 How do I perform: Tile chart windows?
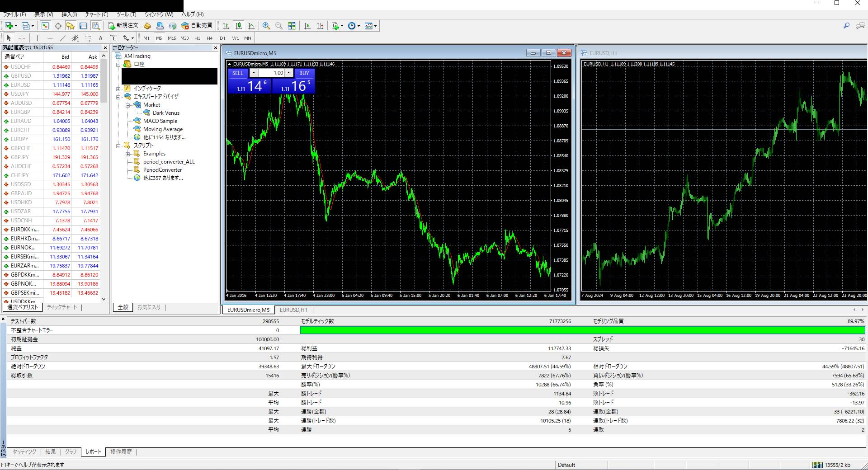pos(292,26)
